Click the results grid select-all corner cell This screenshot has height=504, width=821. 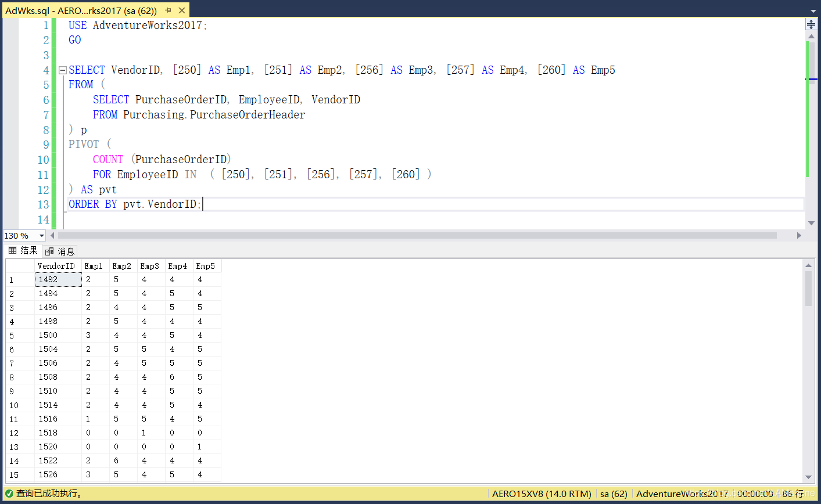pyautogui.click(x=20, y=266)
